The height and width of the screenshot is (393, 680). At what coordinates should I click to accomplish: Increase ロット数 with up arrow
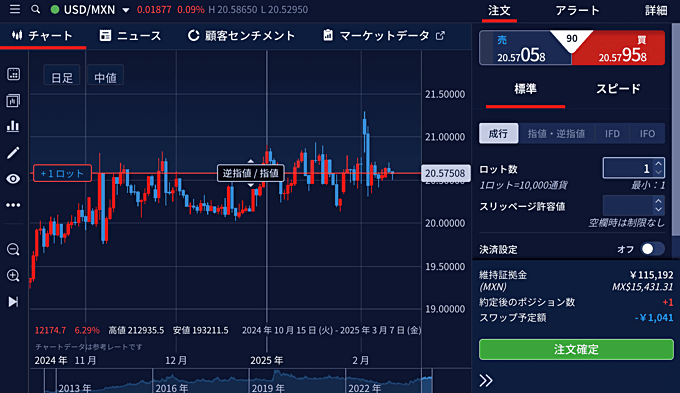658,163
